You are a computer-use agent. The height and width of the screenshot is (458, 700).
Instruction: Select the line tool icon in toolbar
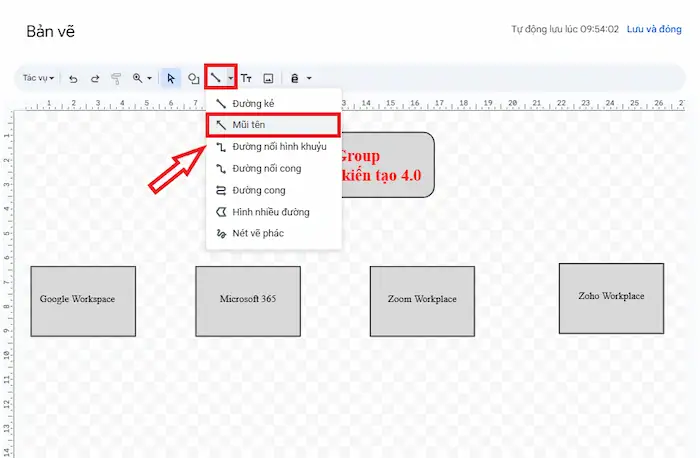pos(216,78)
